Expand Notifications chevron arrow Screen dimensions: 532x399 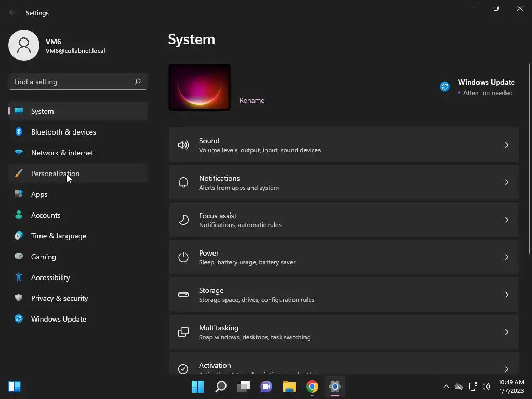click(x=506, y=182)
